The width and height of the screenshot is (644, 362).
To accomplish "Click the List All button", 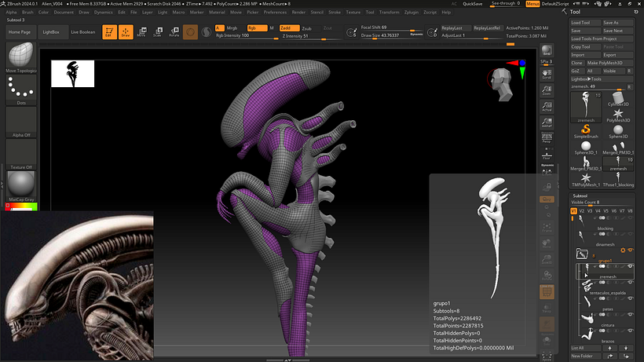I will (x=585, y=348).
